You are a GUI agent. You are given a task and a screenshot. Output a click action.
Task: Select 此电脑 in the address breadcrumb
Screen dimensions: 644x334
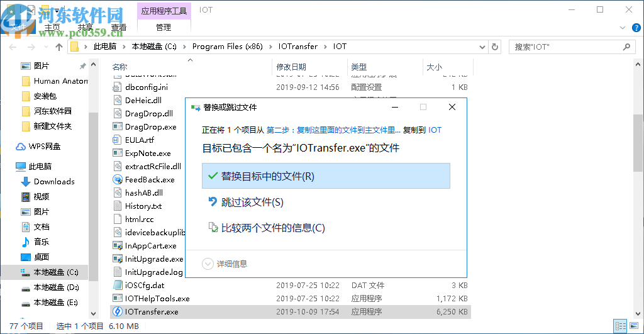point(105,47)
